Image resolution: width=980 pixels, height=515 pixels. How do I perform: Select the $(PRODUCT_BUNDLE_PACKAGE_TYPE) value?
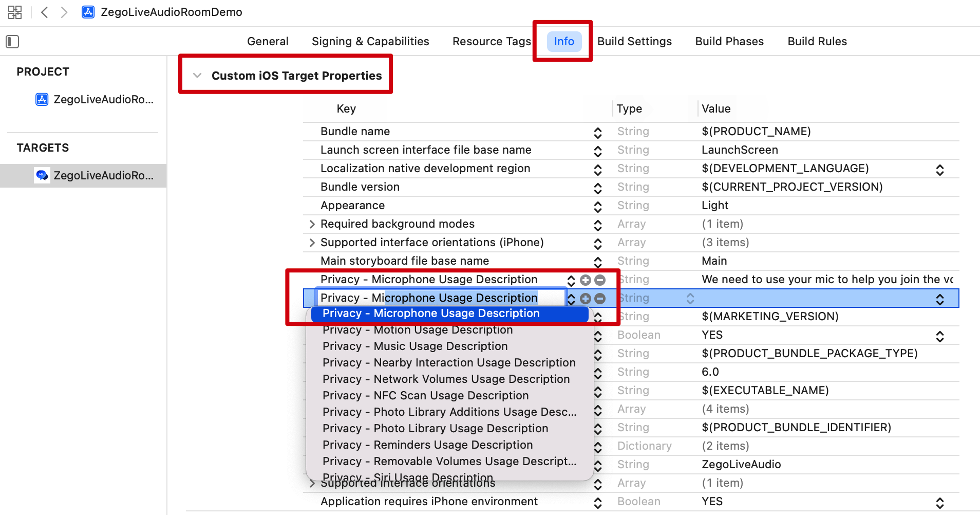[809, 354]
